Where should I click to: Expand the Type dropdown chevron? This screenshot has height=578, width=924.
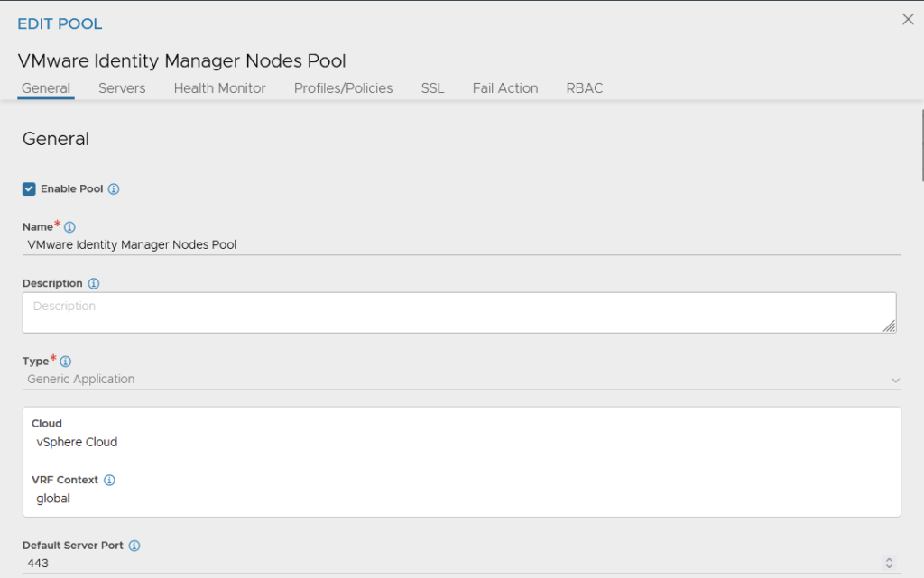(895, 381)
